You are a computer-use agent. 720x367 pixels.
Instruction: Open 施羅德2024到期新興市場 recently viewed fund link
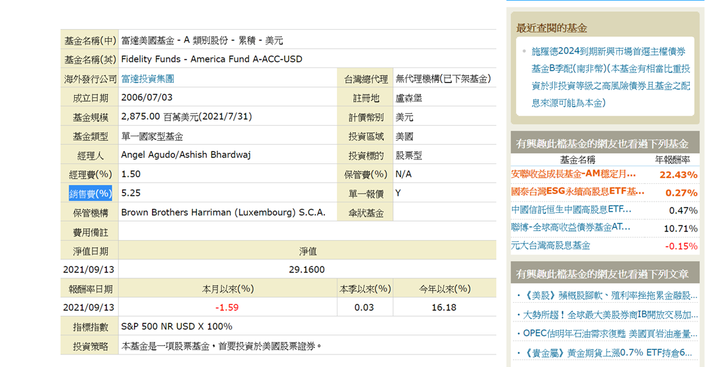611,77
